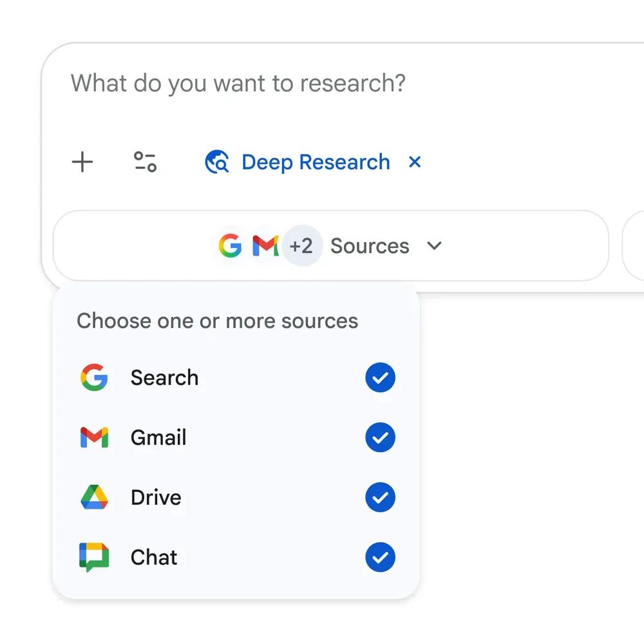
Task: Select the Deep Research label
Action: click(x=315, y=162)
